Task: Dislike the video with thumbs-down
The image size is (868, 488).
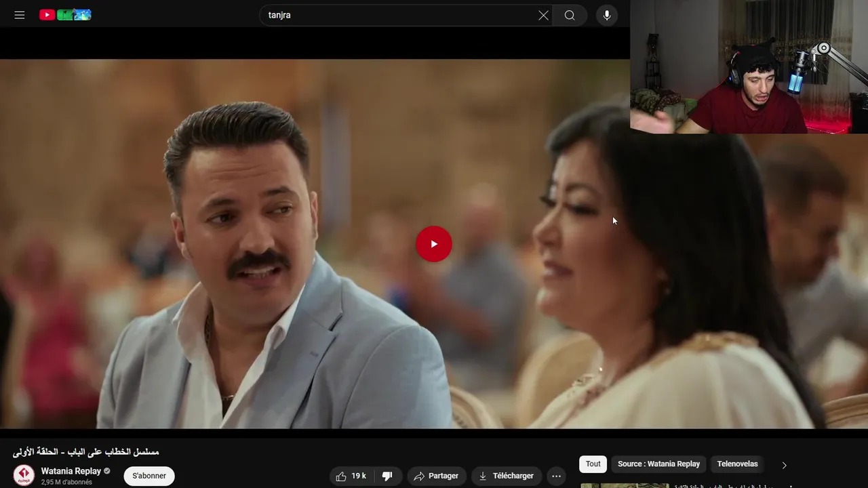Action: (387, 476)
